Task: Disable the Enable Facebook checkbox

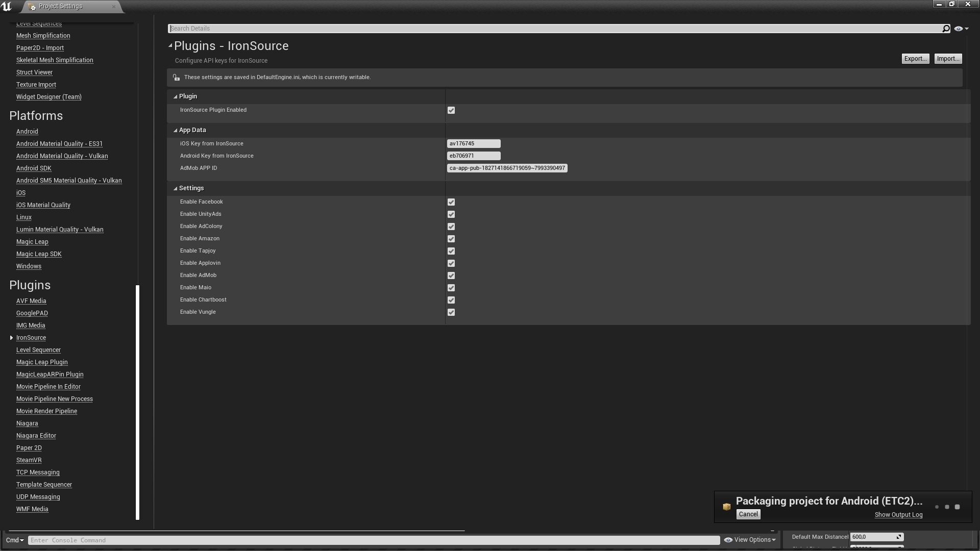Action: tap(451, 202)
